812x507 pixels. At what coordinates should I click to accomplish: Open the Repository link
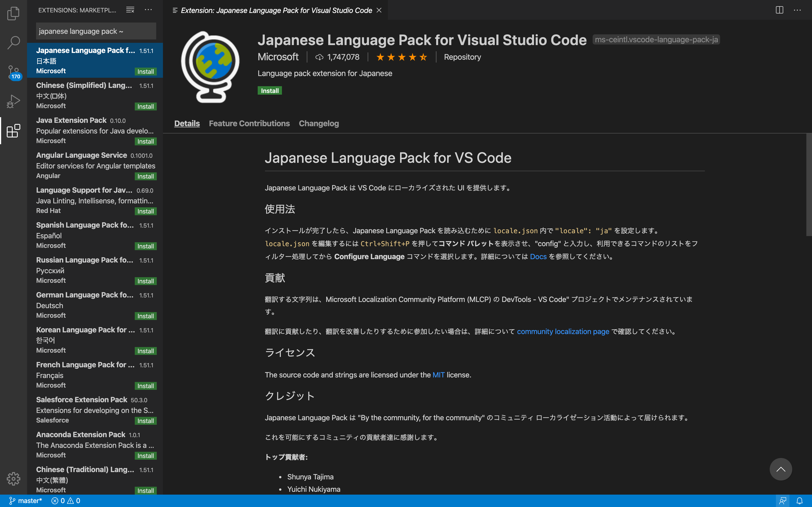click(462, 57)
